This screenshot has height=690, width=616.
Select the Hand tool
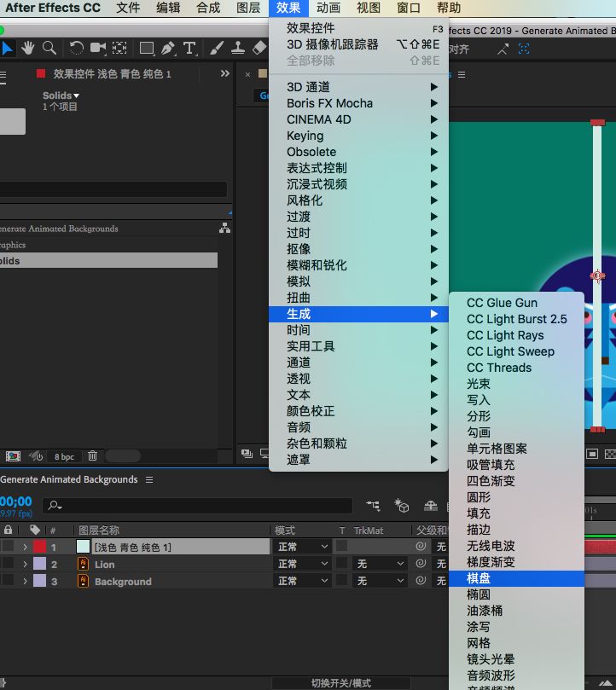pos(28,49)
